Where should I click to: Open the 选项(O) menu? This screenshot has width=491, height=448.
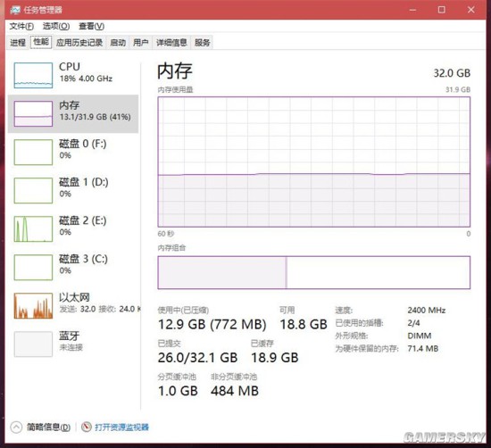[56, 26]
